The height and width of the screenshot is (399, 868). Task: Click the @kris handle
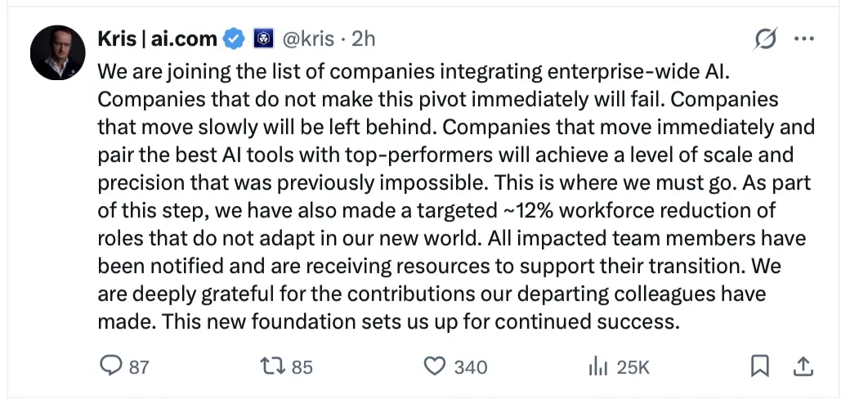[x=307, y=38]
